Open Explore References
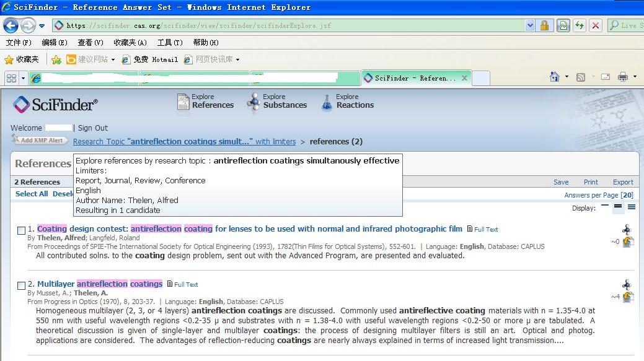Image resolution: width=644 pixels, height=361 pixels. [205, 102]
